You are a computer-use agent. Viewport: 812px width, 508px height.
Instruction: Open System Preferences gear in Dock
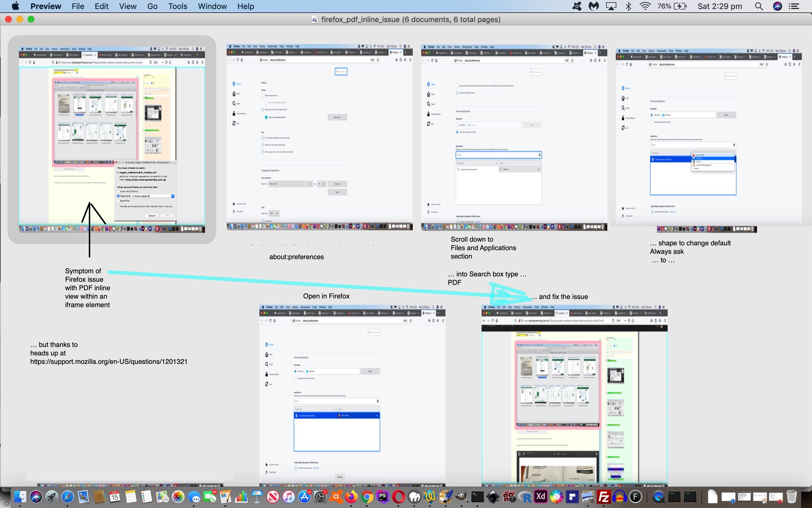click(x=321, y=497)
